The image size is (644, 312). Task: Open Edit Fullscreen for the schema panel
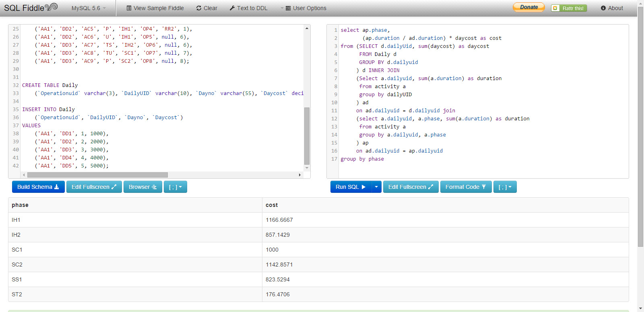pos(94,187)
